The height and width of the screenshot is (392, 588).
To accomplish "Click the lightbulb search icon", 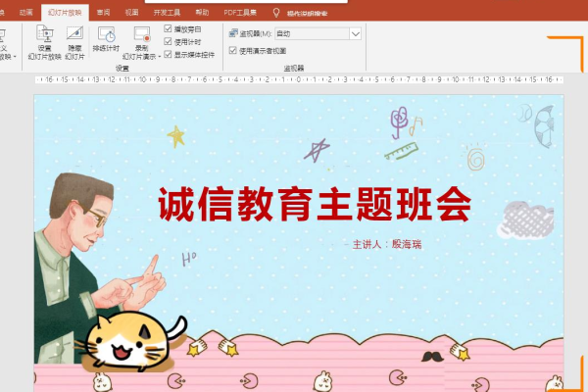I will (275, 13).
